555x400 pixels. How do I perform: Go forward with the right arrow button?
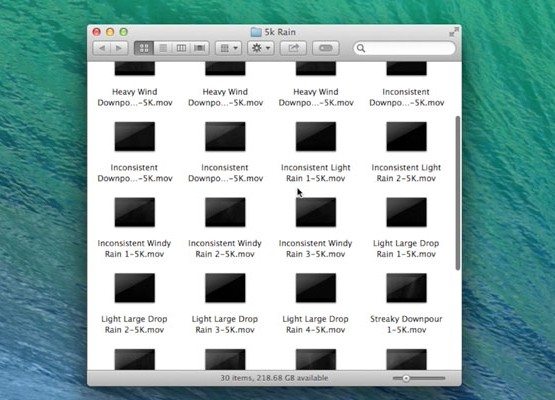pos(119,48)
